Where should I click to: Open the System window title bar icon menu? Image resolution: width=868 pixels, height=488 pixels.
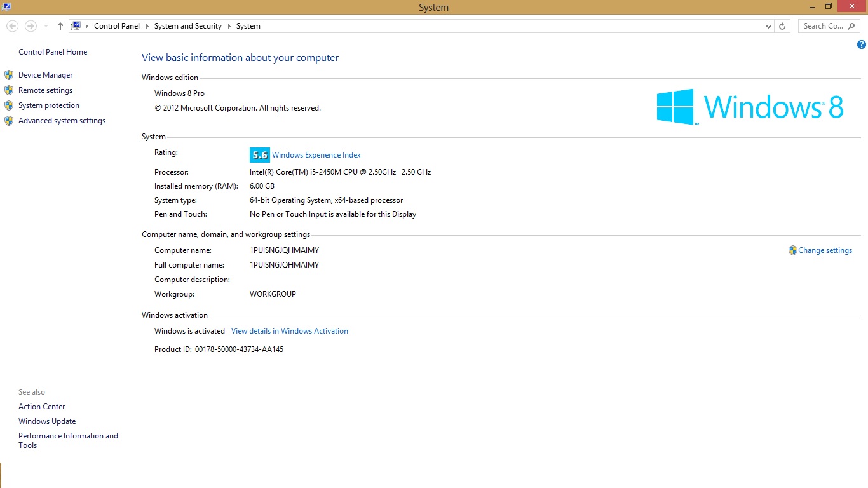point(6,6)
